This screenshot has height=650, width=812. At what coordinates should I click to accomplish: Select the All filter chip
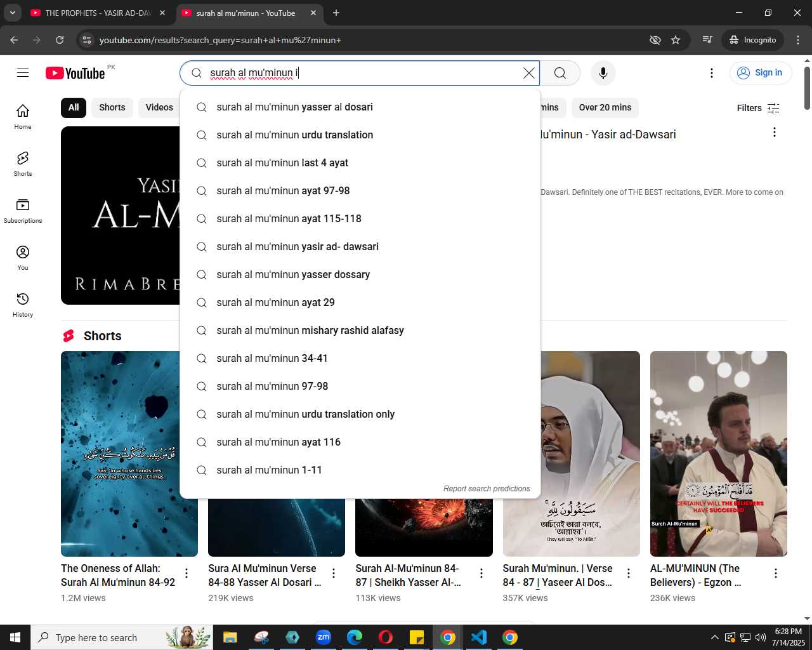[74, 107]
